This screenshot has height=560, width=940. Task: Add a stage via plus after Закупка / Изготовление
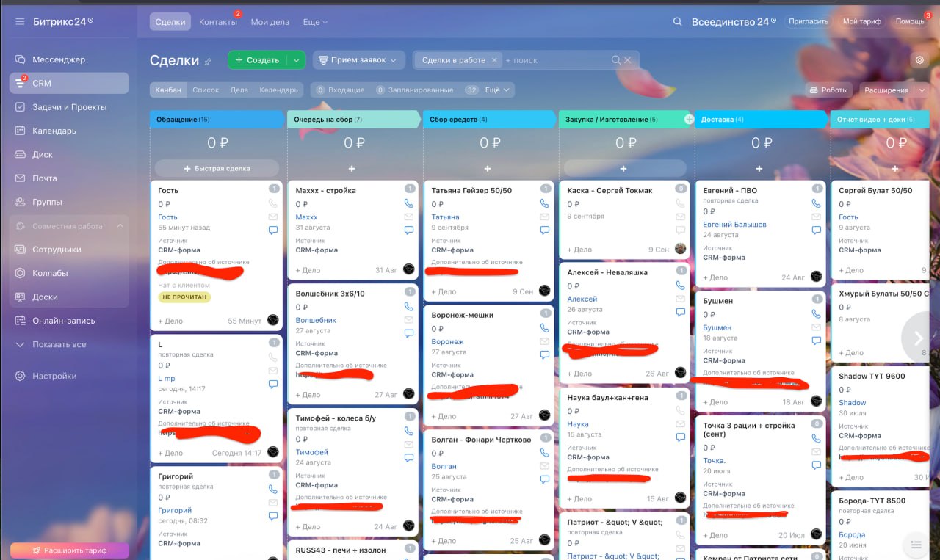689,119
